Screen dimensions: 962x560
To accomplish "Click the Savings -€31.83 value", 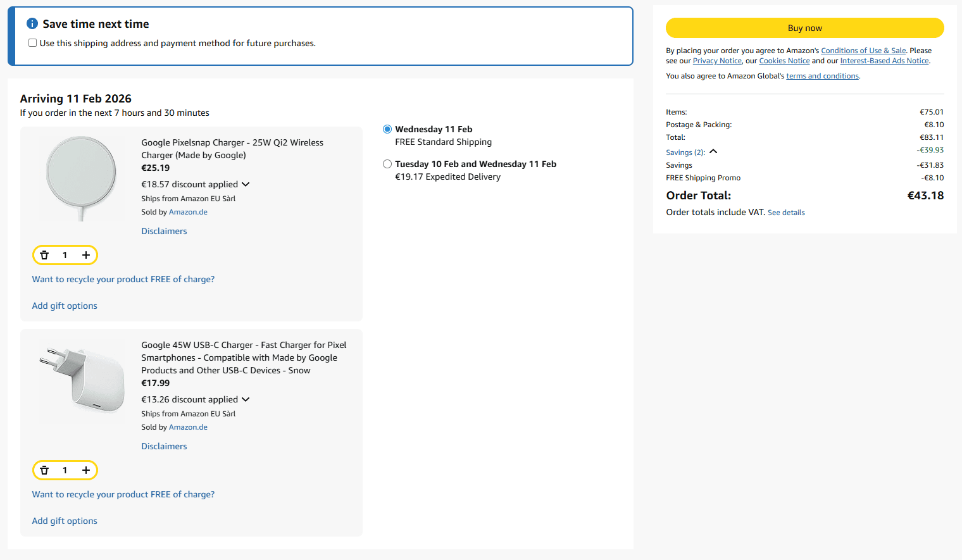I will pyautogui.click(x=930, y=165).
